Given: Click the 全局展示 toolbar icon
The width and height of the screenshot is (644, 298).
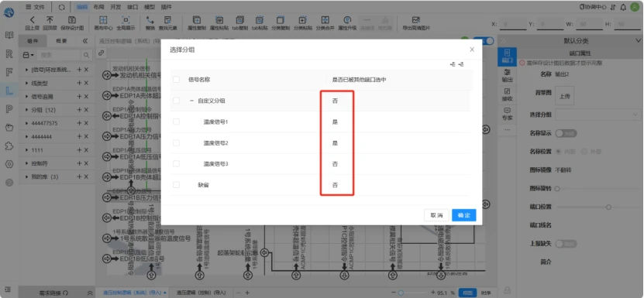Looking at the screenshot, I should pos(126,20).
